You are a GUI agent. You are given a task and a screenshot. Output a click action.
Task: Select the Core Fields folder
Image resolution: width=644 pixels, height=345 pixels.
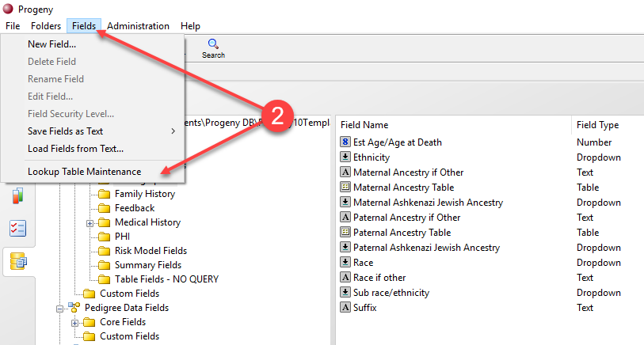point(123,321)
